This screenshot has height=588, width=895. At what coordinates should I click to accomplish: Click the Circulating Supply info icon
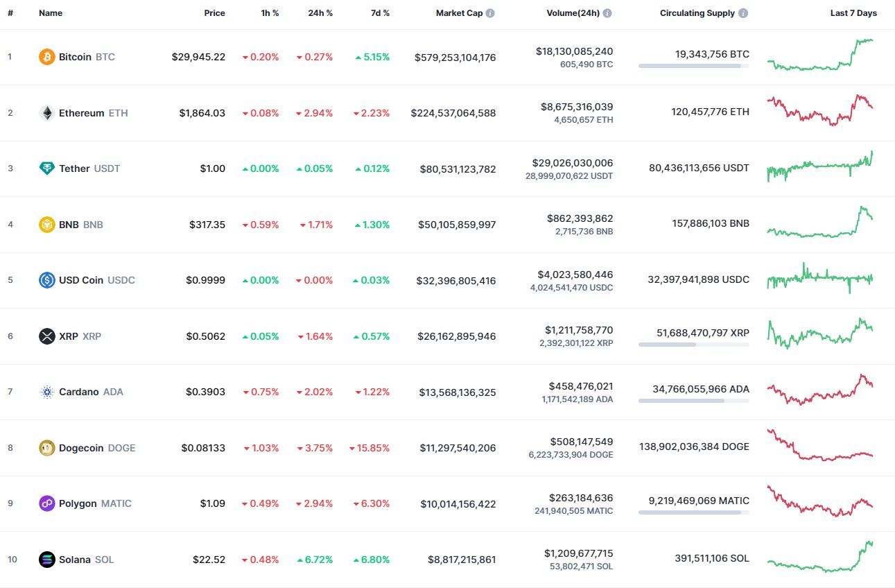[743, 13]
